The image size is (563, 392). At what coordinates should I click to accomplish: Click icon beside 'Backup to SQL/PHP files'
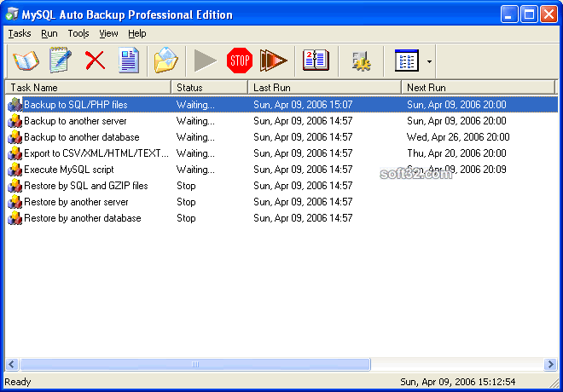pos(15,105)
